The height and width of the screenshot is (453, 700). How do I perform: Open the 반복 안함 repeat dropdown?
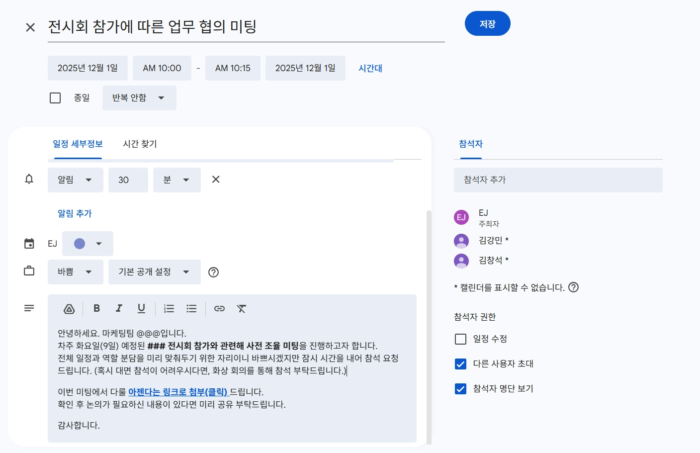click(138, 98)
